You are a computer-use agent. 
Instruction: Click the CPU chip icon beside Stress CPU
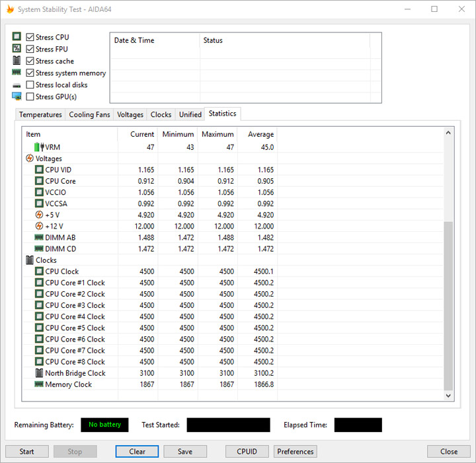(17, 37)
